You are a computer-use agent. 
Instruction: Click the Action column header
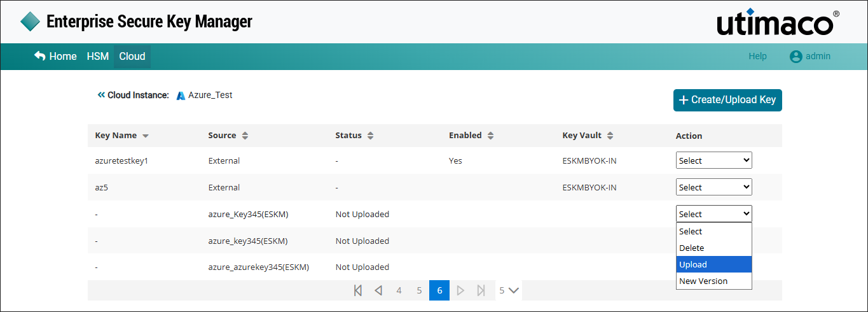(x=689, y=136)
